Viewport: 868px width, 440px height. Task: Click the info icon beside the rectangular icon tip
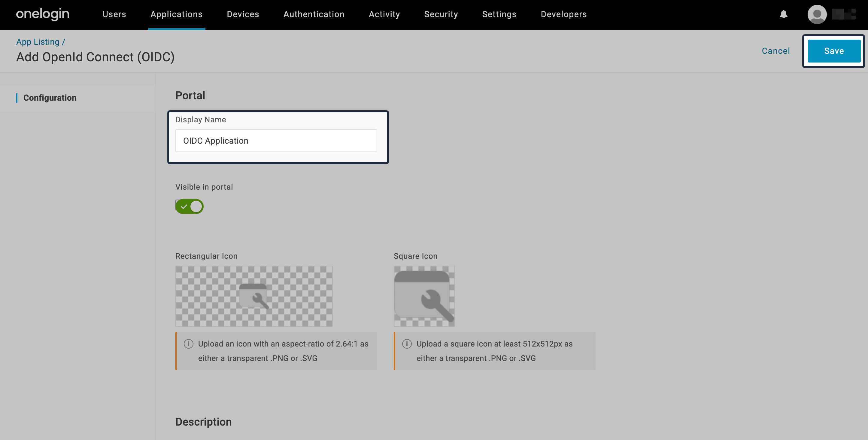click(189, 344)
